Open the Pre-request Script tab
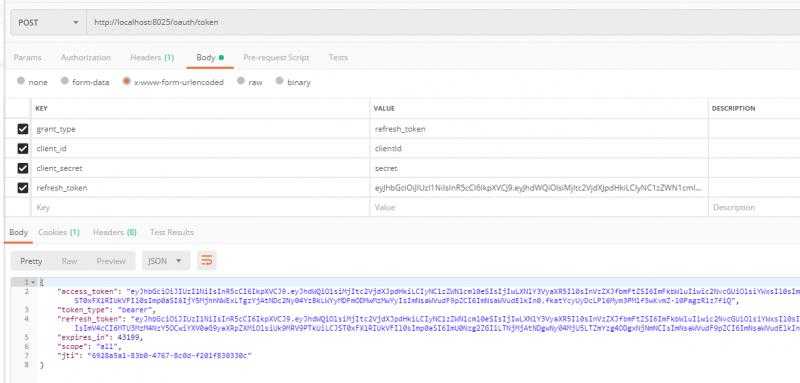This screenshot has width=800, height=383. click(276, 58)
